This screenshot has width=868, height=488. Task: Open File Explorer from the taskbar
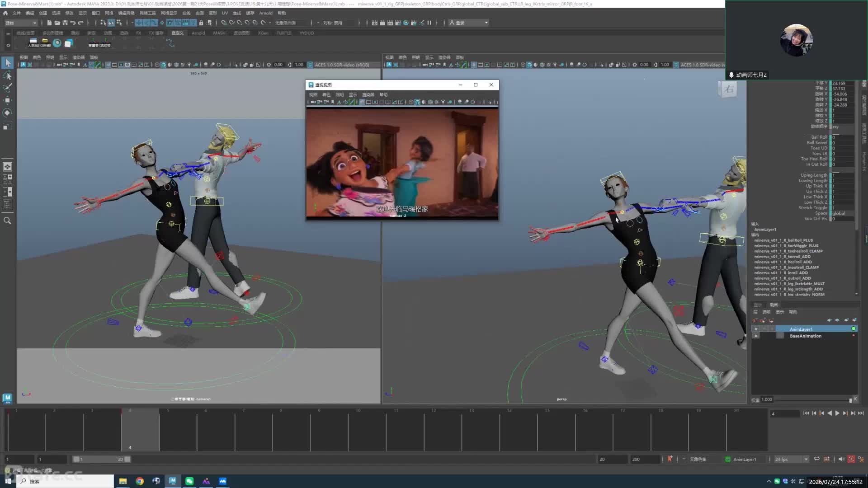[x=123, y=481]
